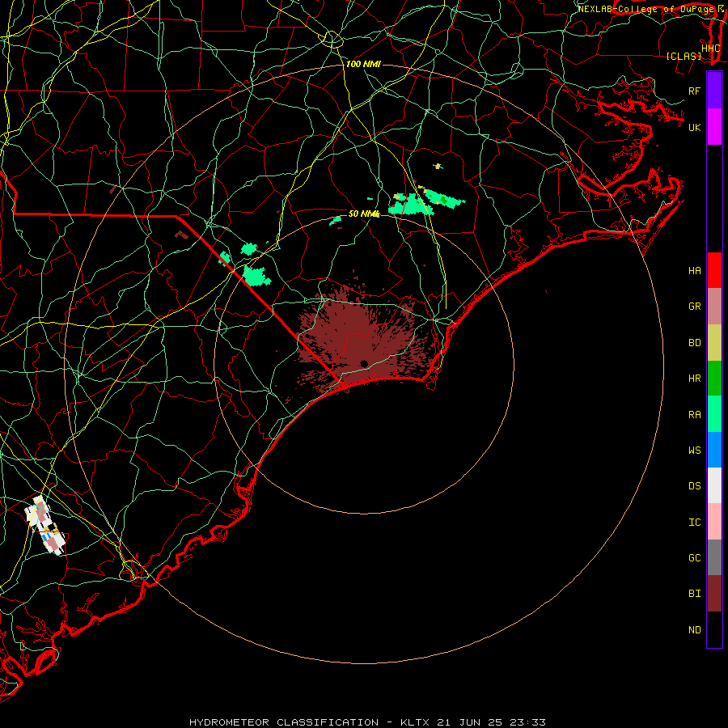Click the '100 NMI' range ring label

click(363, 64)
